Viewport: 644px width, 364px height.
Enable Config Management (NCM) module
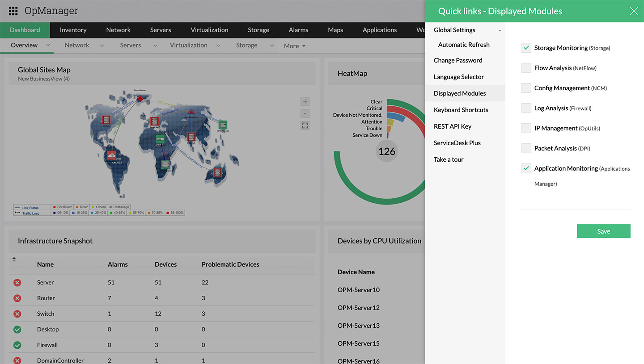pos(526,88)
